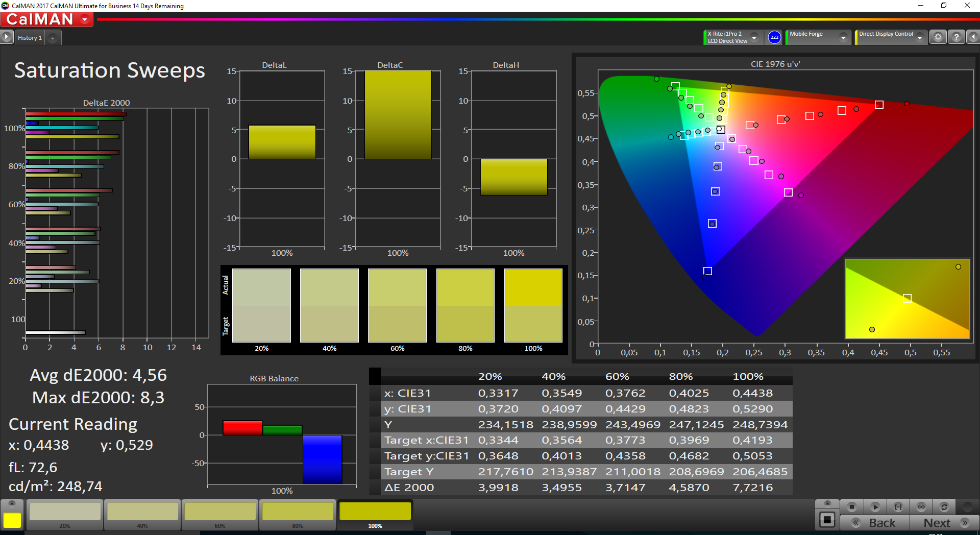Click the fL: 72,6 reading

33,467
